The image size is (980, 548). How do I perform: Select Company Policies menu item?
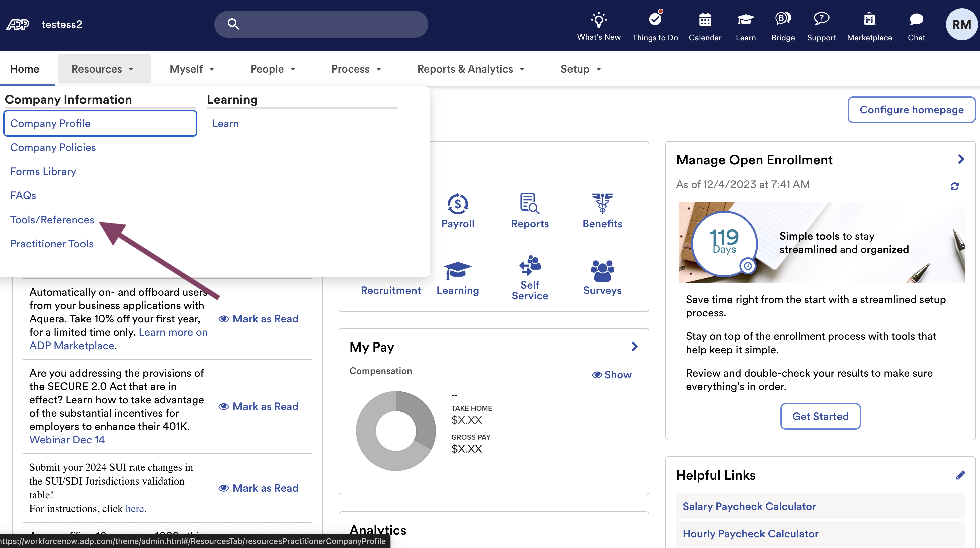pyautogui.click(x=53, y=147)
